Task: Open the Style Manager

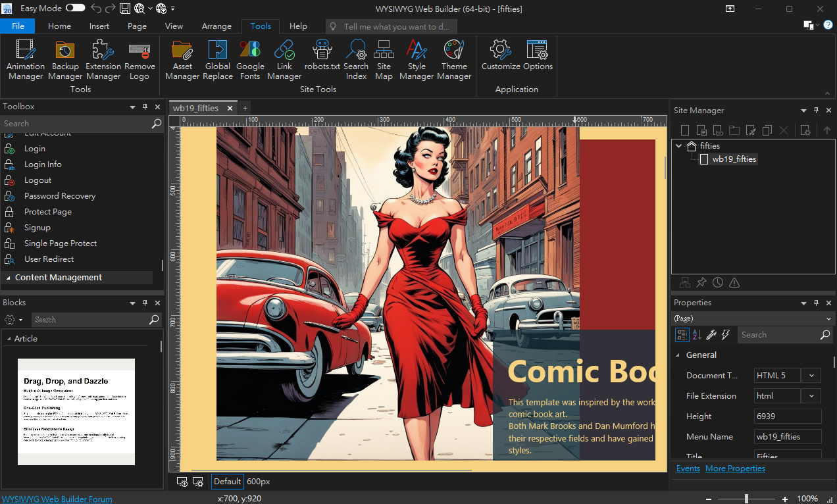Action: [417, 60]
